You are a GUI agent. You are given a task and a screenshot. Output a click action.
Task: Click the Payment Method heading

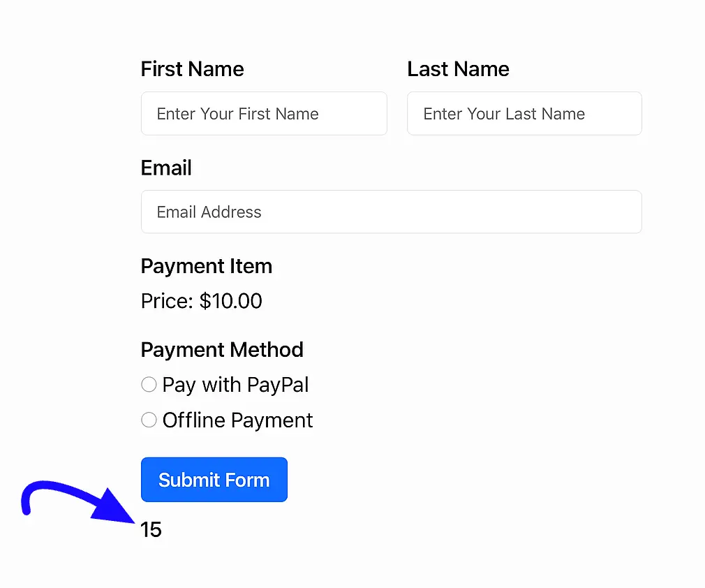(222, 350)
